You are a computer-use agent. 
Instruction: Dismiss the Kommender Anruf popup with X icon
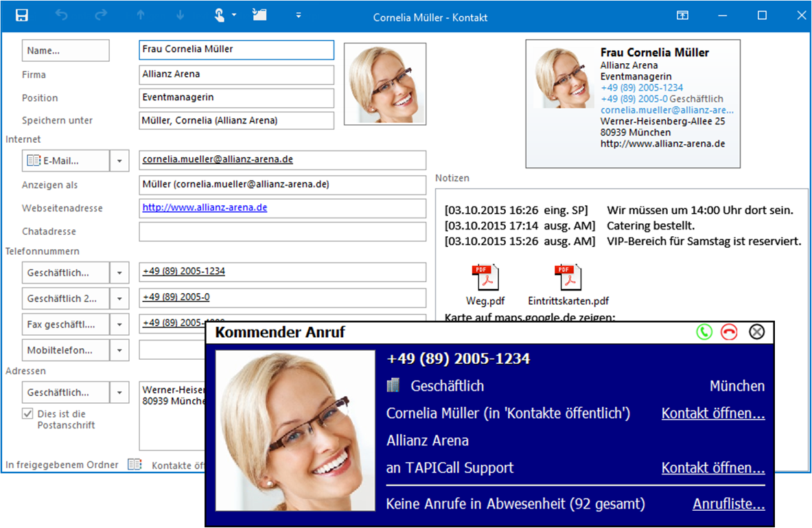(756, 332)
